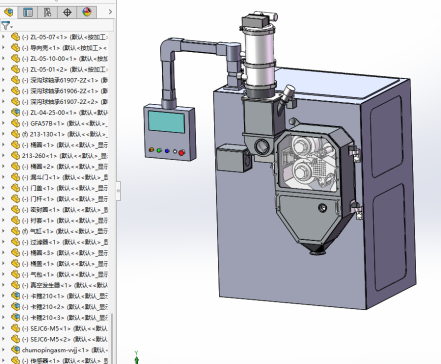The height and width of the screenshot is (364, 441).
Task: Expand the SEJC6-M5<2> tree node
Action: coord(3,339)
